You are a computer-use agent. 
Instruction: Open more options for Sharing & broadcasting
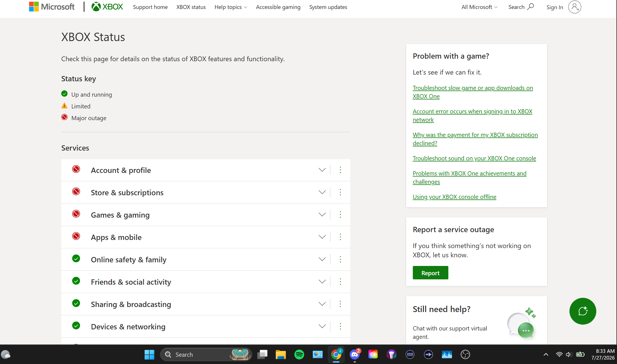(340, 304)
